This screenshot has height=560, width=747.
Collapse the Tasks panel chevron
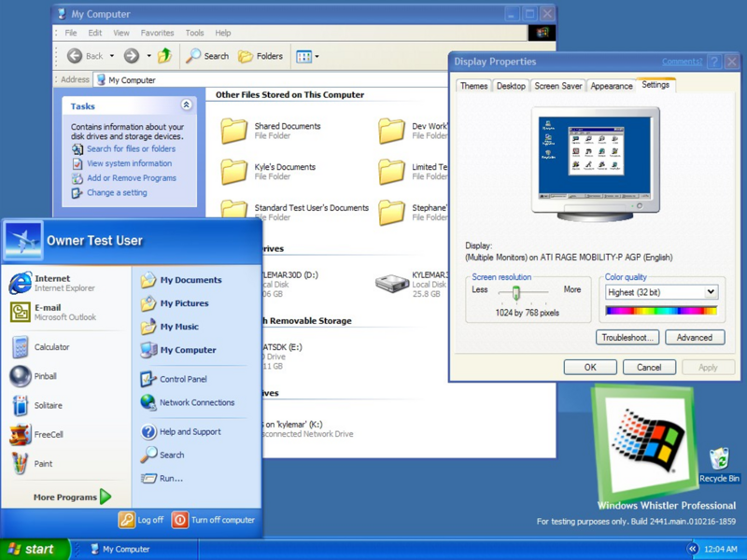point(186,105)
